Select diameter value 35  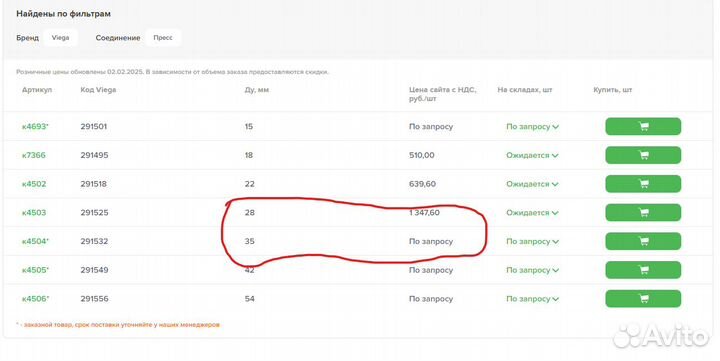(249, 241)
